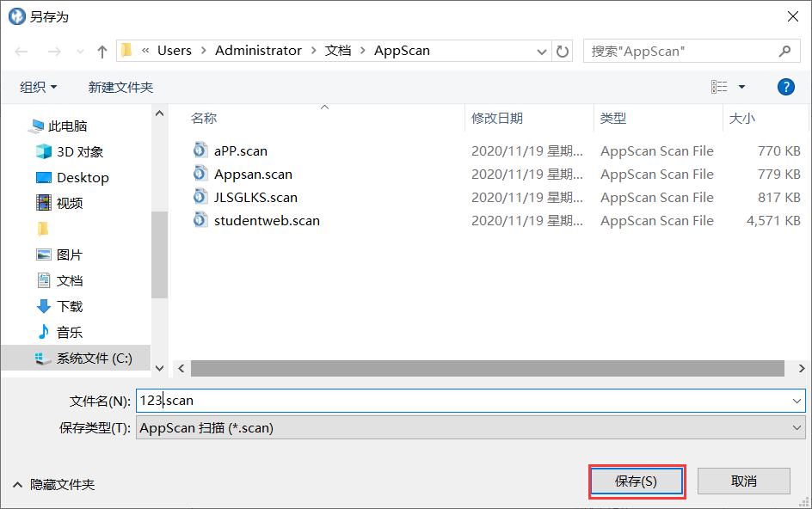Image resolution: width=812 pixels, height=509 pixels.
Task: Click the aPP.scan file icon
Action: (200, 150)
